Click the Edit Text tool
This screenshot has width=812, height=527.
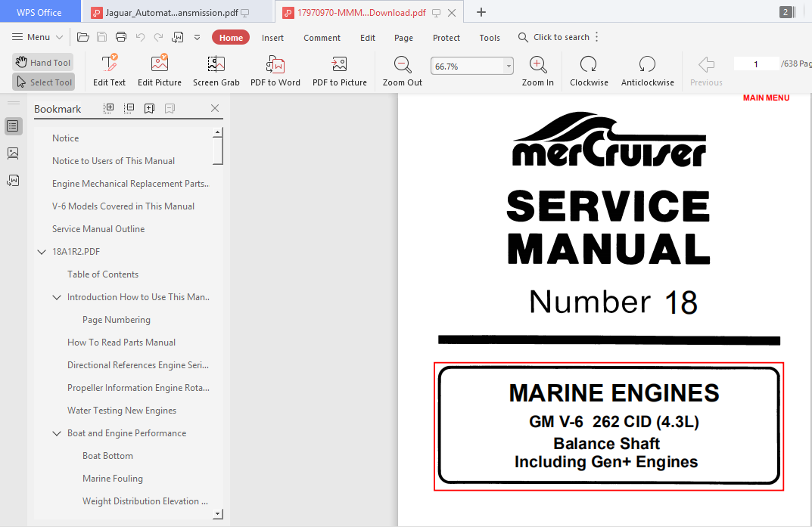click(109, 70)
